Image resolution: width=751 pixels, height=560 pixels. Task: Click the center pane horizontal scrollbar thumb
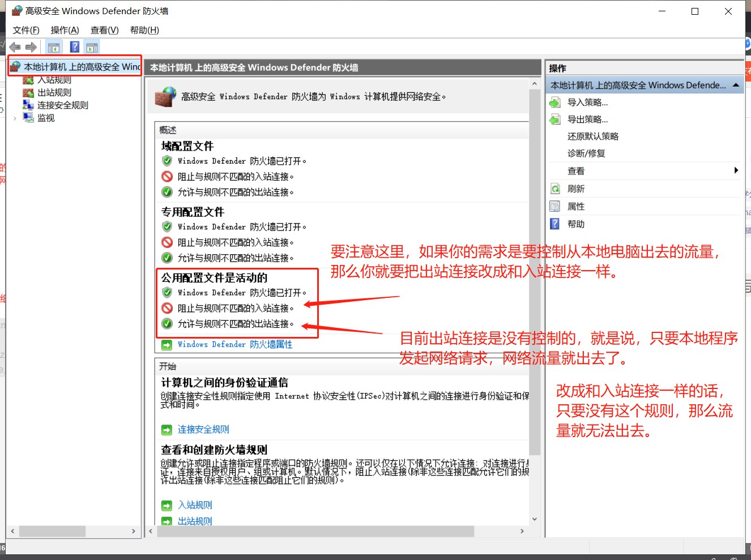tap(315, 531)
